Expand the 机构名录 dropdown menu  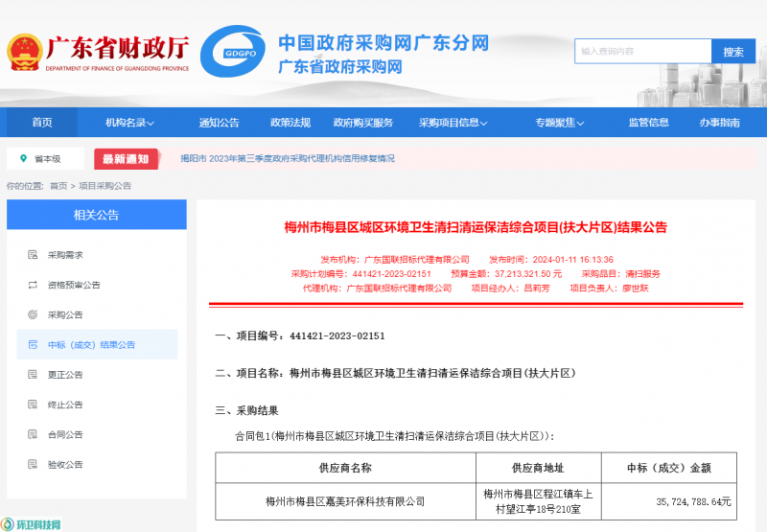click(x=129, y=123)
